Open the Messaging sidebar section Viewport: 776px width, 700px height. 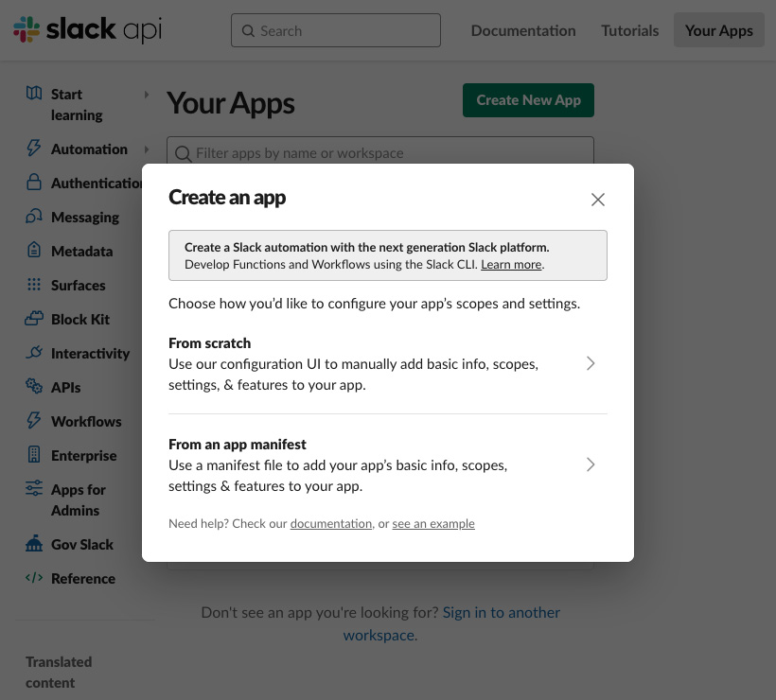tap(84, 218)
